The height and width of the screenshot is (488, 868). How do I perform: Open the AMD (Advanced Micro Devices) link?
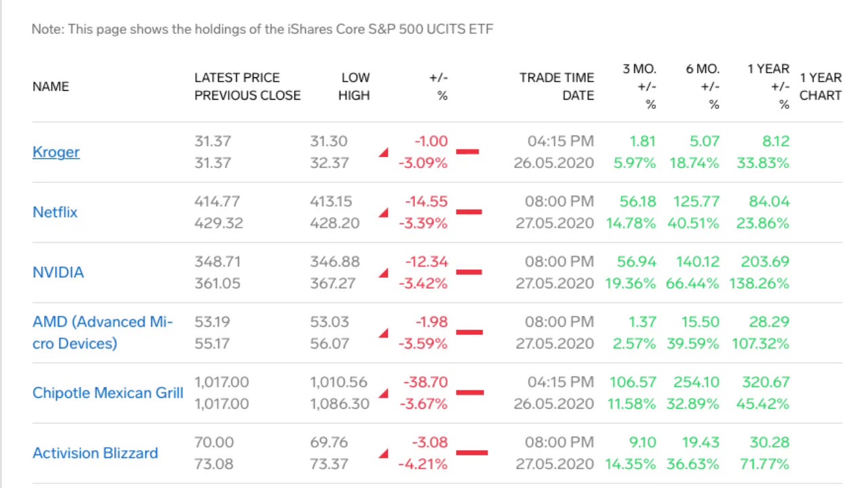click(102, 332)
